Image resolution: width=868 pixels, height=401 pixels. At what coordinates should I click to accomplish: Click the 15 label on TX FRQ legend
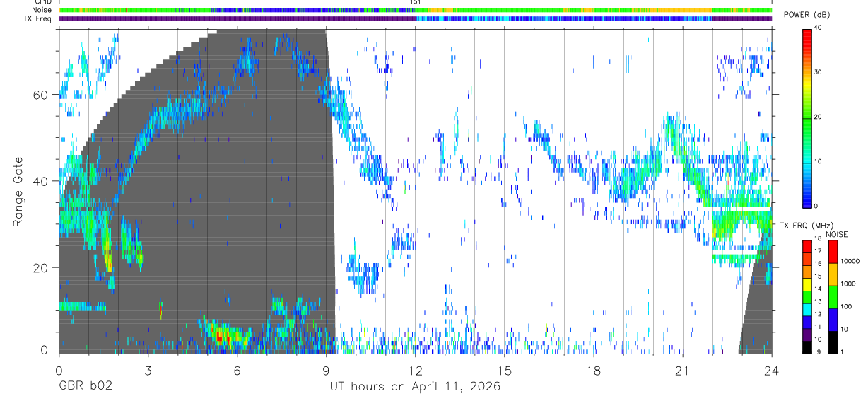[818, 276]
